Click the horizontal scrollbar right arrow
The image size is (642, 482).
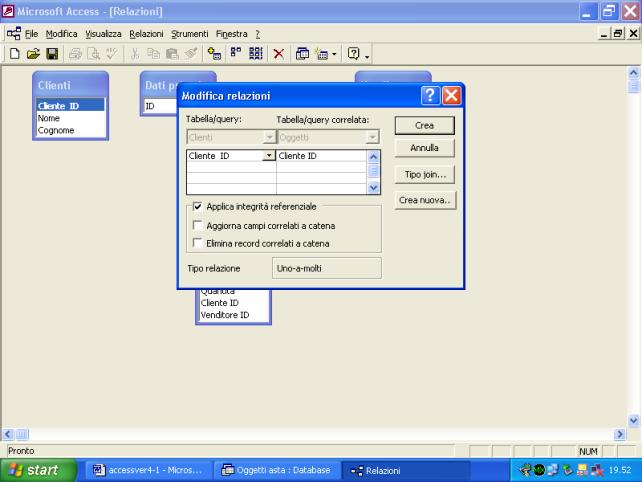(x=620, y=434)
